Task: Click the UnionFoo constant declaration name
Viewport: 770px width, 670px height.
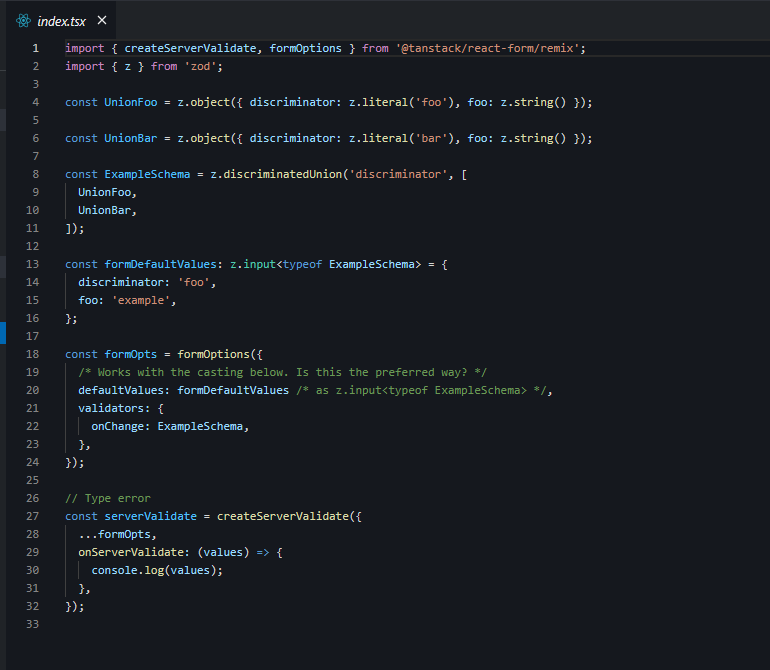Action: click(x=131, y=102)
